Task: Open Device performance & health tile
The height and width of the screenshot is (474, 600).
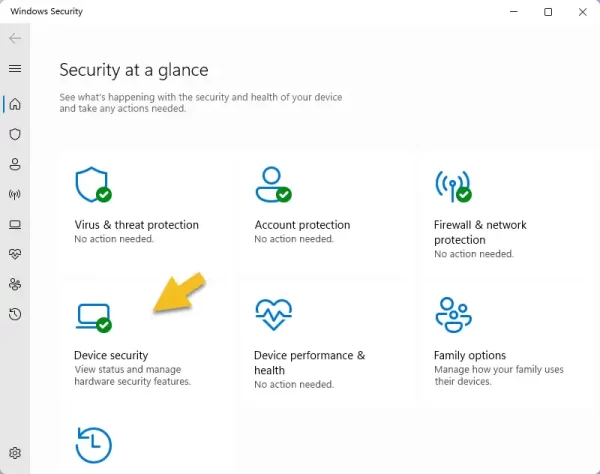Action: click(327, 342)
